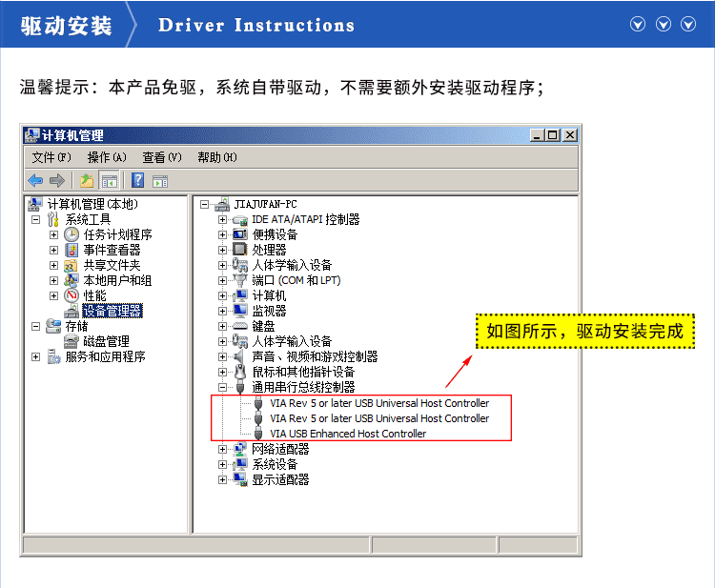
Task: Open the 操作(A) menu
Action: point(107,157)
